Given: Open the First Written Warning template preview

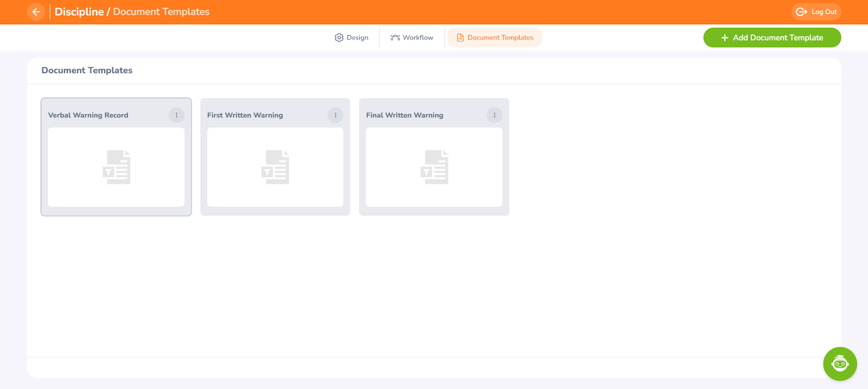Looking at the screenshot, I should tap(275, 167).
